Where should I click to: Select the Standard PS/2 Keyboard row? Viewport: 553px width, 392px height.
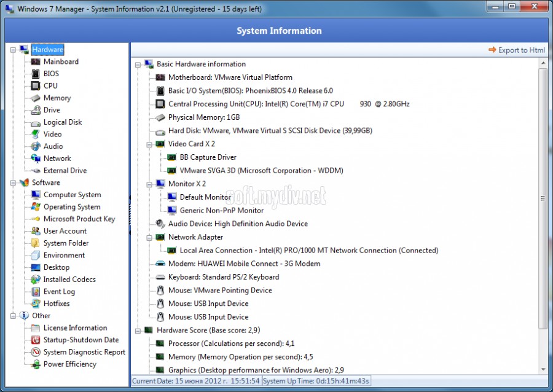[x=224, y=277]
